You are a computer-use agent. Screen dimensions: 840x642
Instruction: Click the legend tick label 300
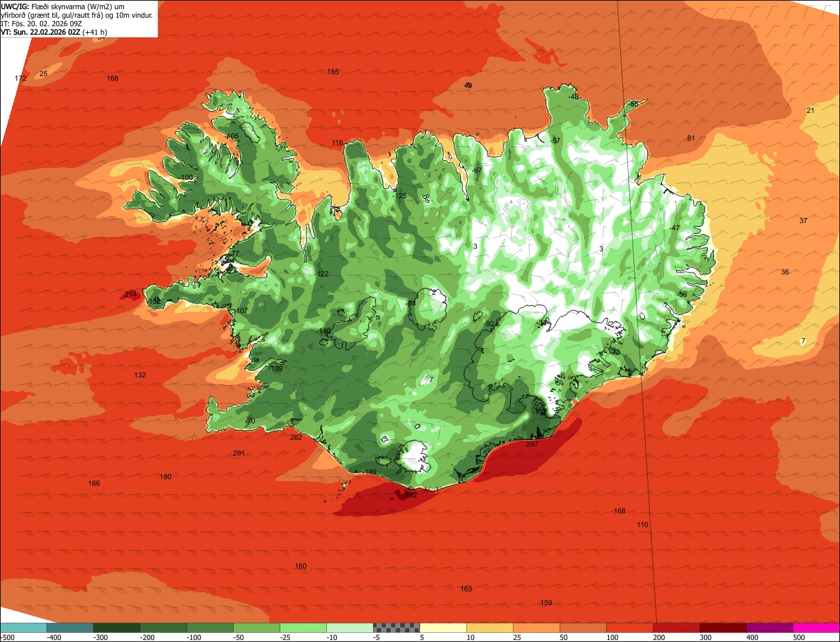pyautogui.click(x=705, y=637)
